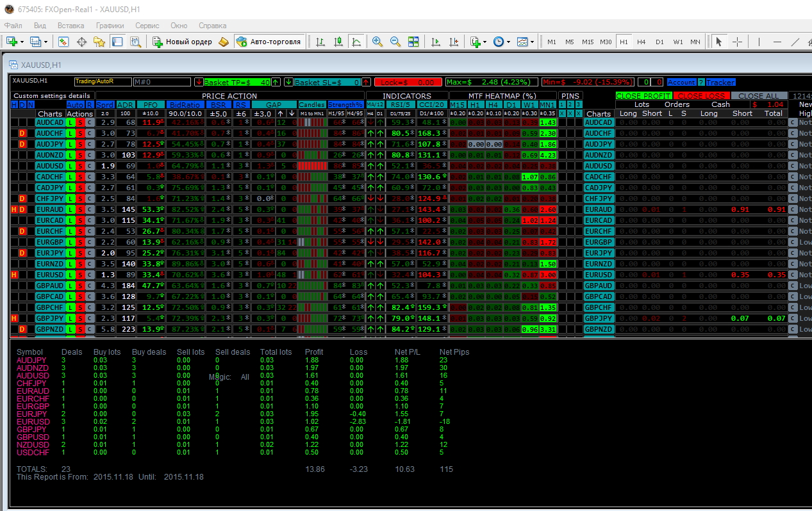
Task: Toggle the Terminal panel icon
Action: [x=117, y=42]
